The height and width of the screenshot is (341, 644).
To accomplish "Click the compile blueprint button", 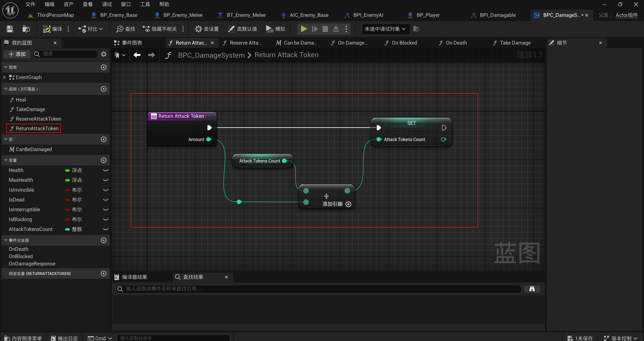I will click(52, 29).
